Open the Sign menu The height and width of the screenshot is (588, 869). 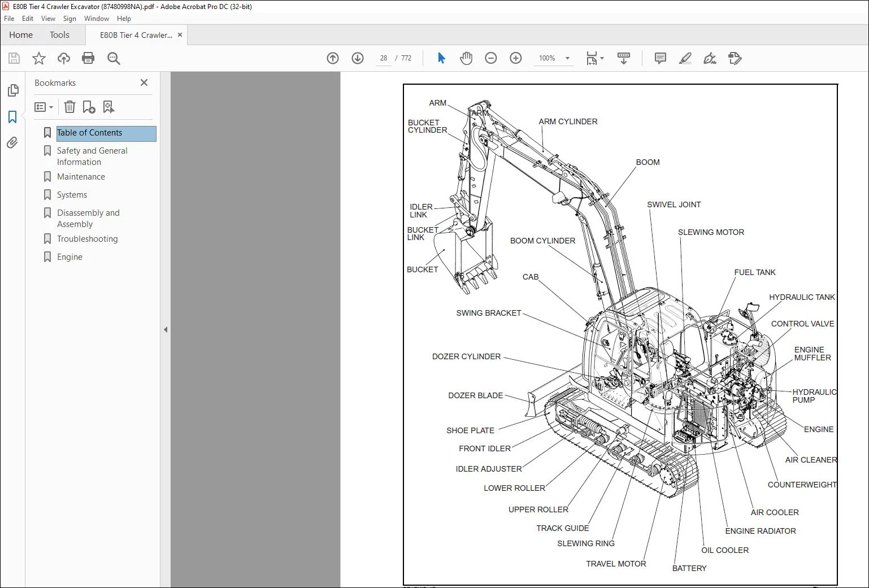pos(69,19)
